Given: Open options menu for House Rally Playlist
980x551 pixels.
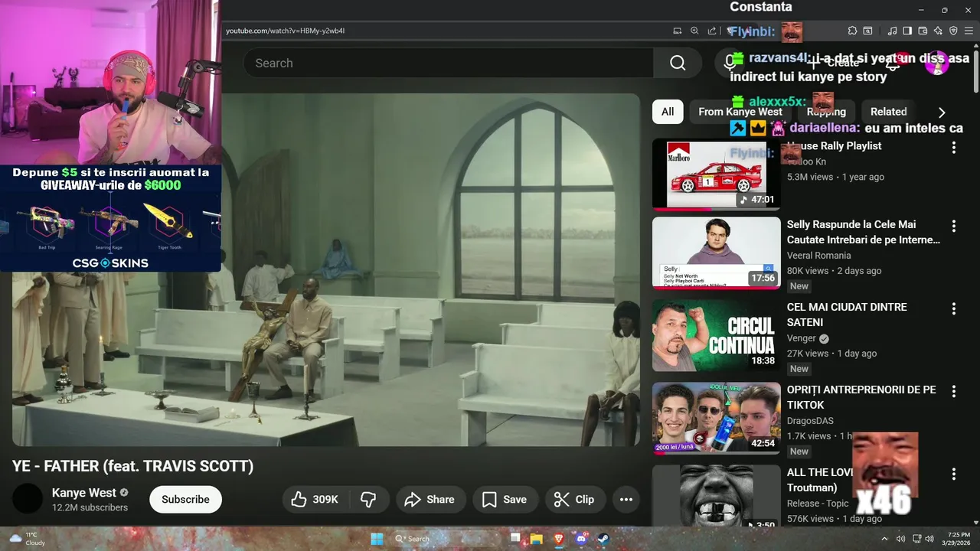Looking at the screenshot, I should tap(954, 147).
